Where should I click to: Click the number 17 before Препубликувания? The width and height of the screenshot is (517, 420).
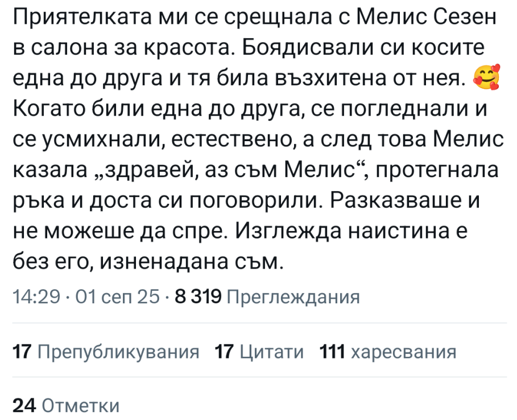point(21,352)
